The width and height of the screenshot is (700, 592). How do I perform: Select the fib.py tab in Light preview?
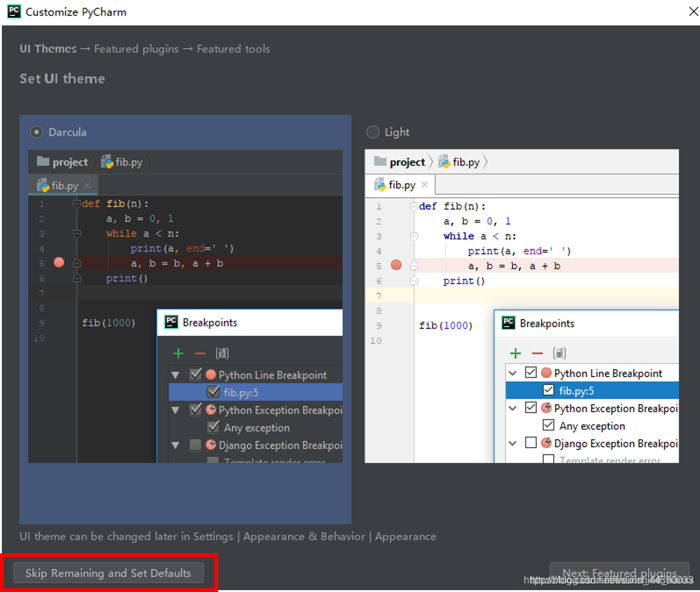pyautogui.click(x=401, y=185)
